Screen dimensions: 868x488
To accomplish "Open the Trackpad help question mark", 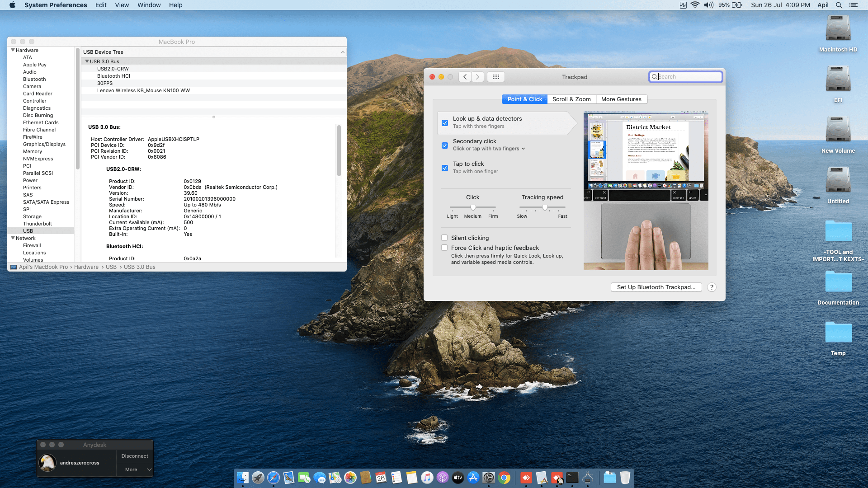I will (712, 287).
